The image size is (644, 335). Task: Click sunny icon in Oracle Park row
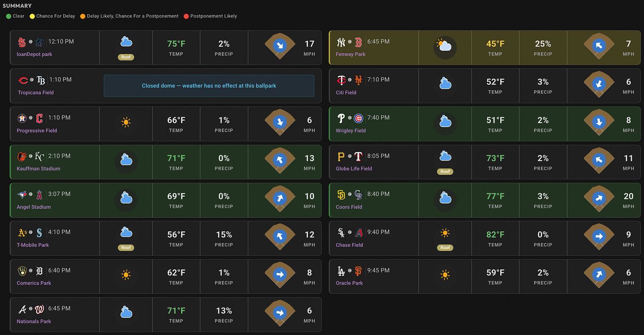[445, 275]
